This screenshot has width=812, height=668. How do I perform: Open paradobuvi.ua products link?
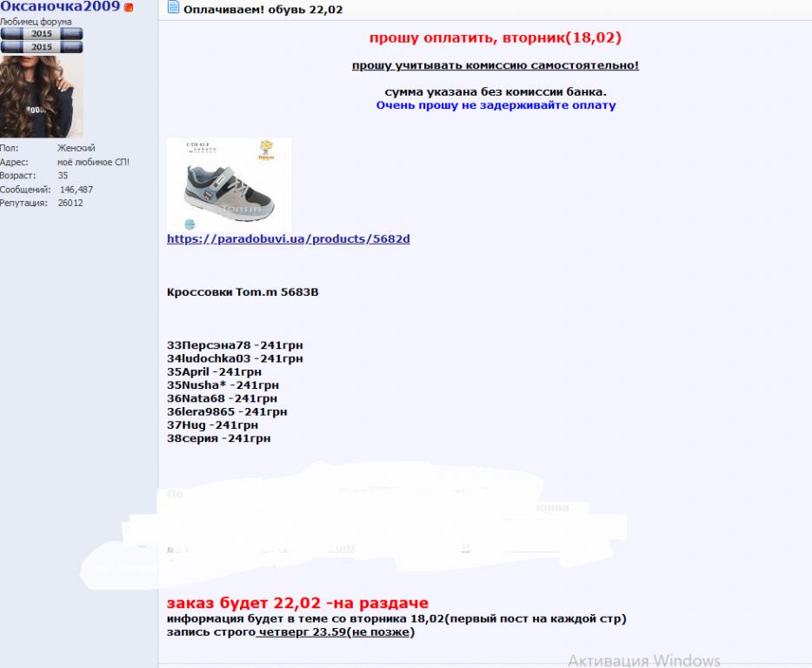289,239
